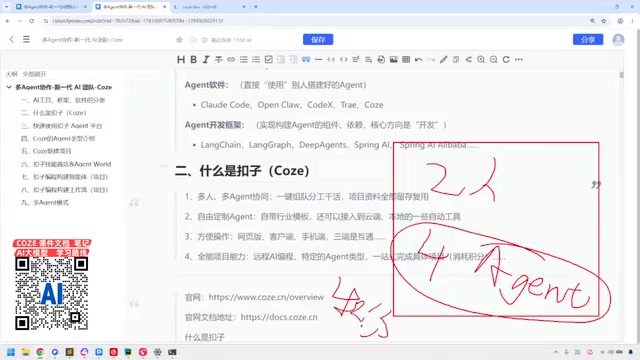Open Windows Start menu
Screen dimensions: 640x360
(11, 352)
